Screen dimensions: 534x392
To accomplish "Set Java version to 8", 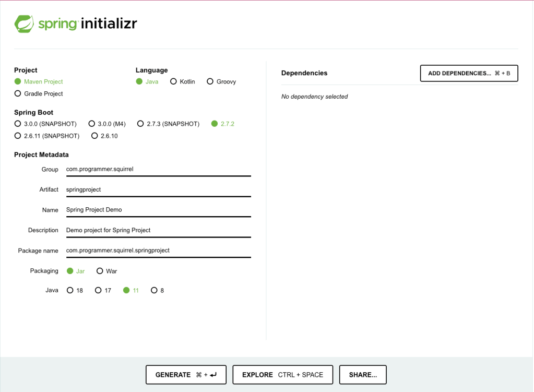I will [x=154, y=290].
